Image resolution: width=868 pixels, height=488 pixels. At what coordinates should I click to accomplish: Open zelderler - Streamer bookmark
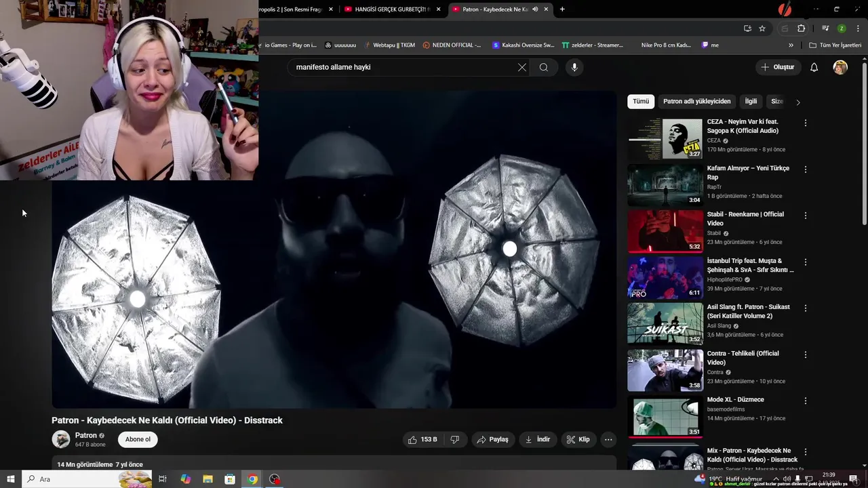(x=592, y=45)
